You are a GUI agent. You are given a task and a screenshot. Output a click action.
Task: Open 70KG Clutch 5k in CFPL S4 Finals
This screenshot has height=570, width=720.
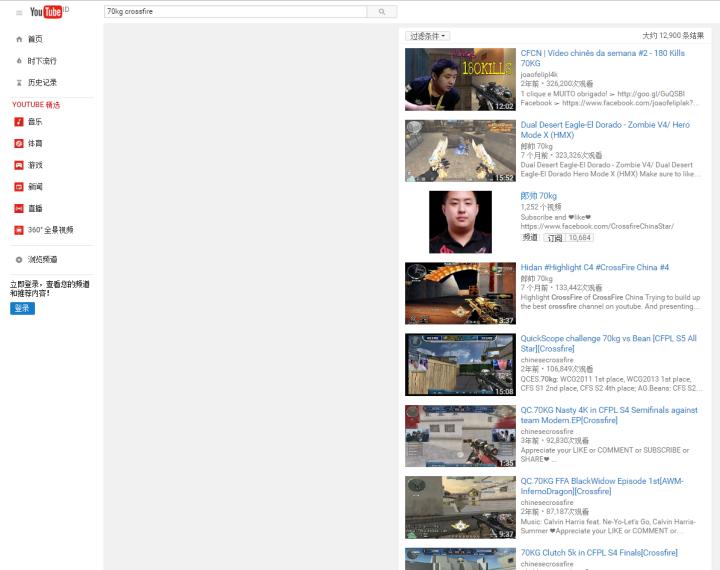tap(599, 553)
